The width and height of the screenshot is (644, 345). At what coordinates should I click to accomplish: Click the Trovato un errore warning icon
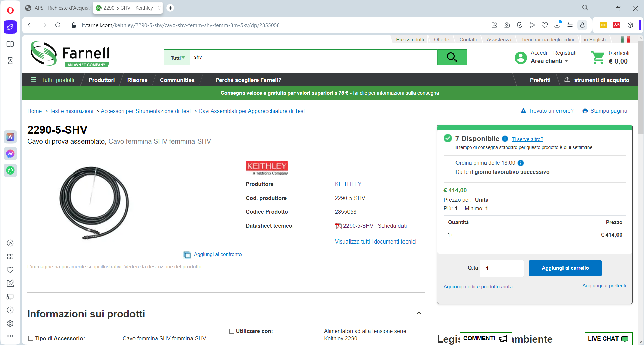pos(523,111)
